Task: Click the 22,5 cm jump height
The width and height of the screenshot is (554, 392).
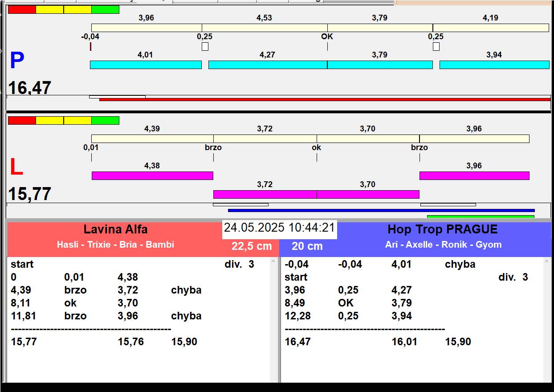Action: coord(252,246)
